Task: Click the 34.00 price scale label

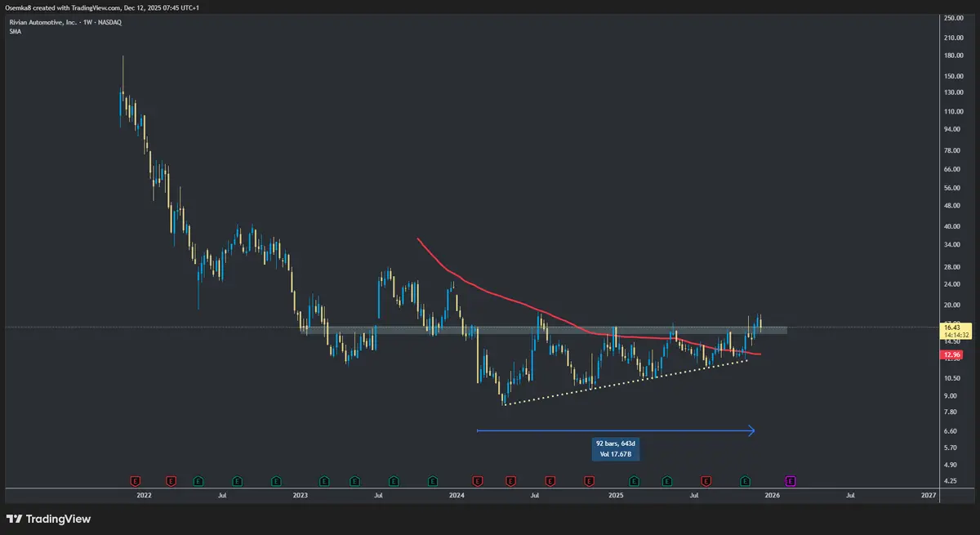Action: [x=952, y=245]
